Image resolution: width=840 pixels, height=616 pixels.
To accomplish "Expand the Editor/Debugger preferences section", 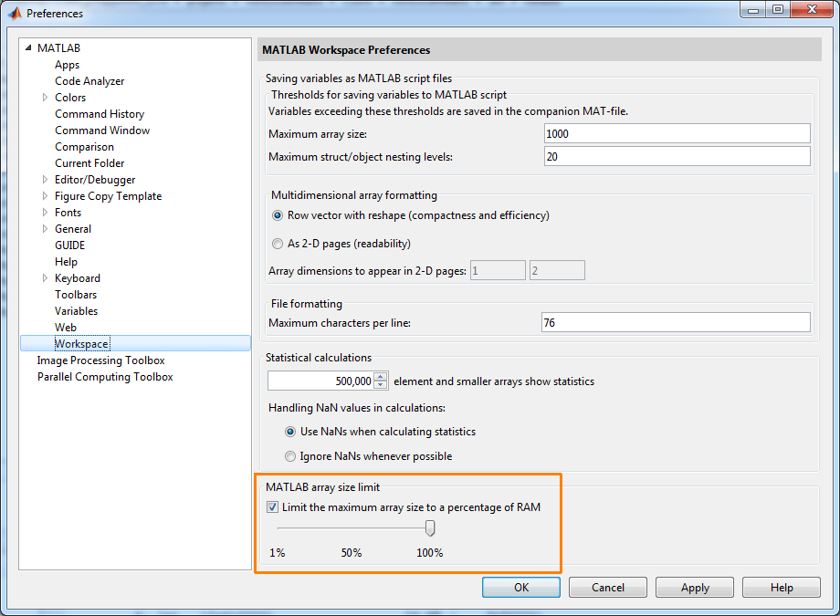I will [x=44, y=179].
